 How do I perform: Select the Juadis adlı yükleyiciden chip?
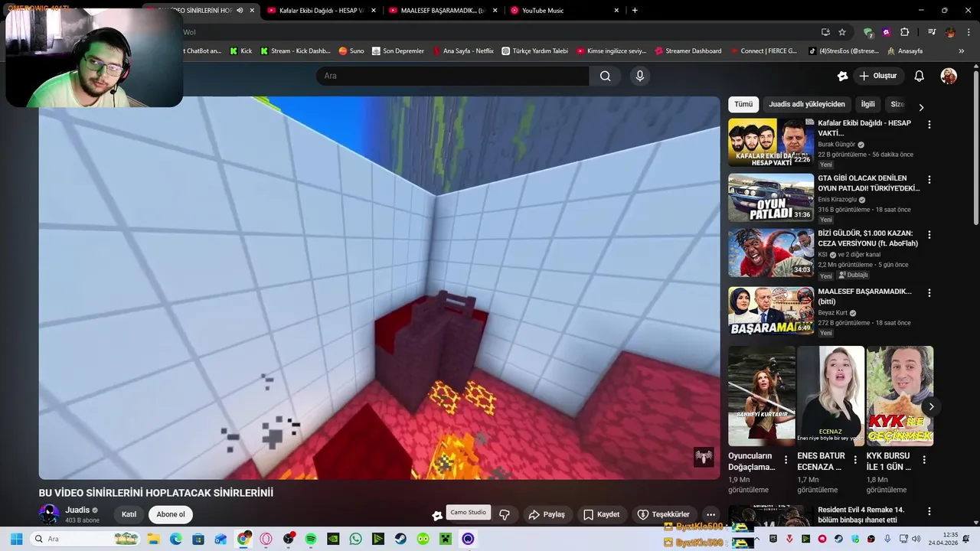807,104
